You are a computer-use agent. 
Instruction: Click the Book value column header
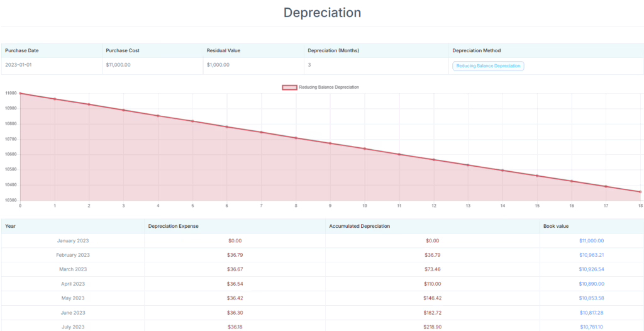tap(555, 226)
